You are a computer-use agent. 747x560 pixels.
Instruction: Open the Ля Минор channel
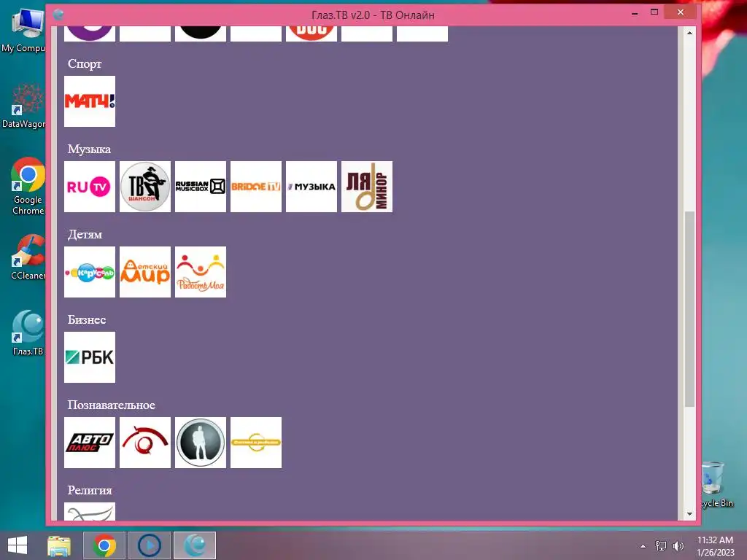click(367, 187)
